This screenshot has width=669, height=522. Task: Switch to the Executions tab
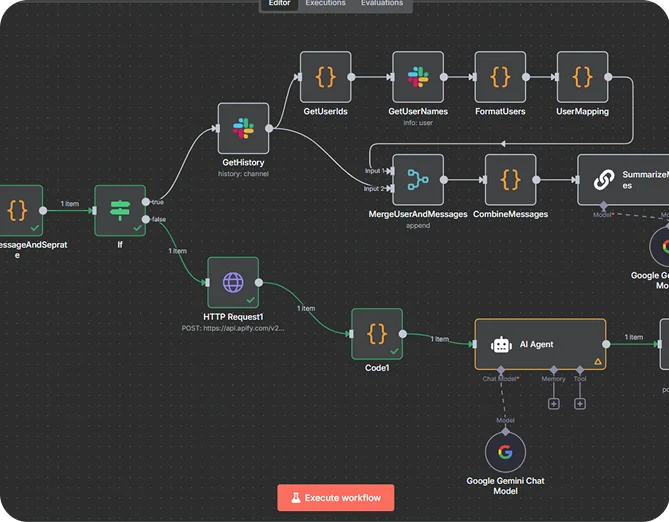[325, 4]
